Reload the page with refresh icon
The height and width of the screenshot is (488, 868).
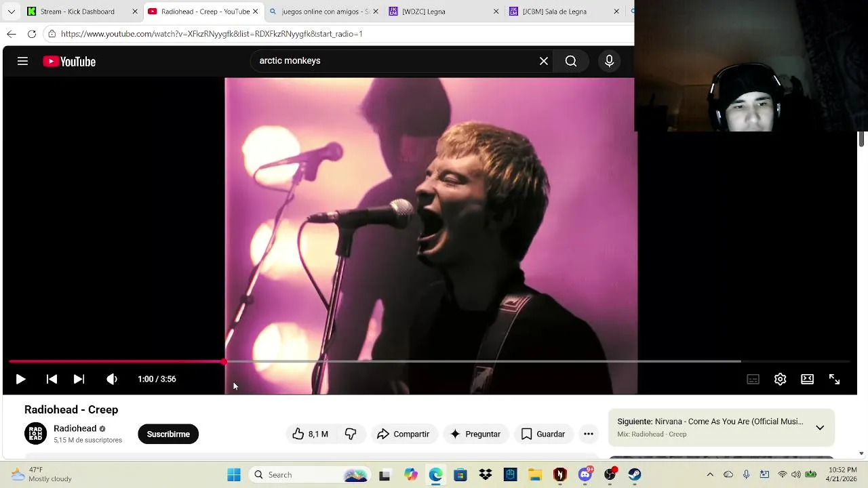pyautogui.click(x=32, y=34)
